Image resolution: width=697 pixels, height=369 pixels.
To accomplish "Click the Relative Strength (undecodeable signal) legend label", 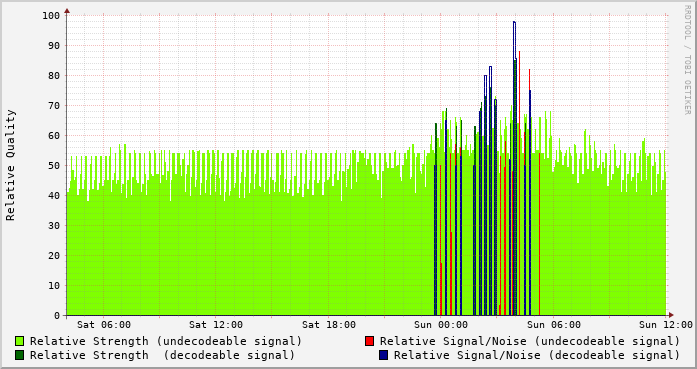I will (x=166, y=341).
